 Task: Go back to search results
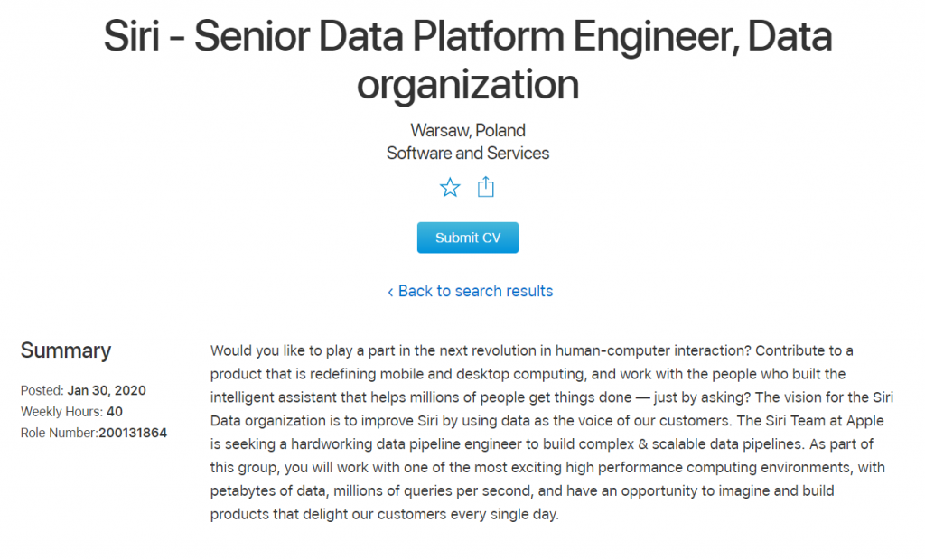pos(475,291)
